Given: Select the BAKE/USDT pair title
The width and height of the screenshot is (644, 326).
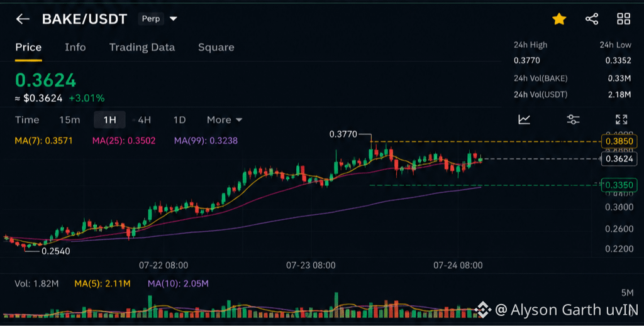Looking at the screenshot, I should [x=85, y=19].
